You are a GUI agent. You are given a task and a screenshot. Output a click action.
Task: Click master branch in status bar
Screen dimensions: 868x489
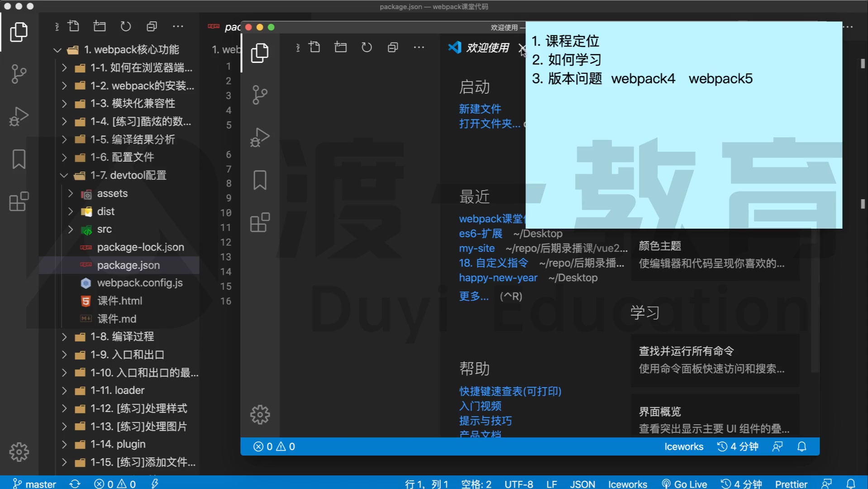[34, 484]
